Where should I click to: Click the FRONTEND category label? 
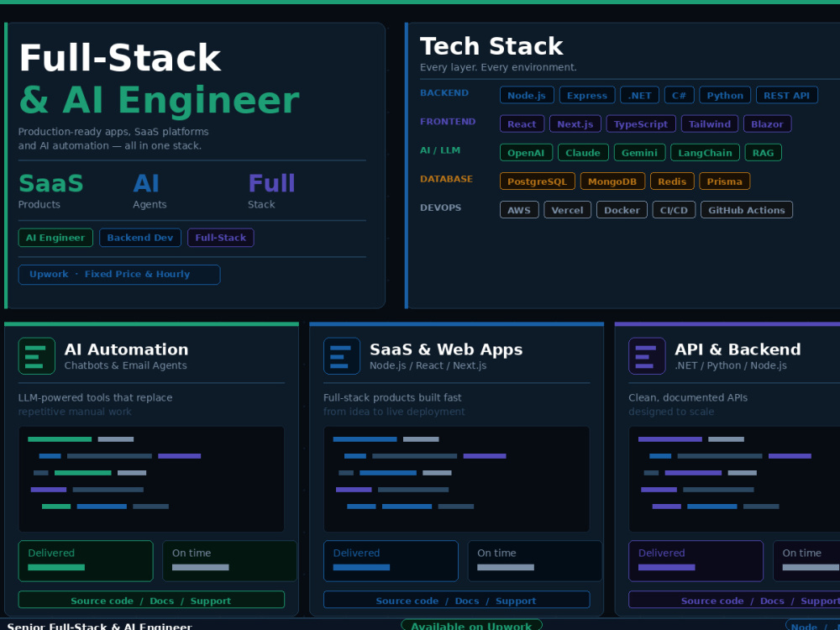448,122
